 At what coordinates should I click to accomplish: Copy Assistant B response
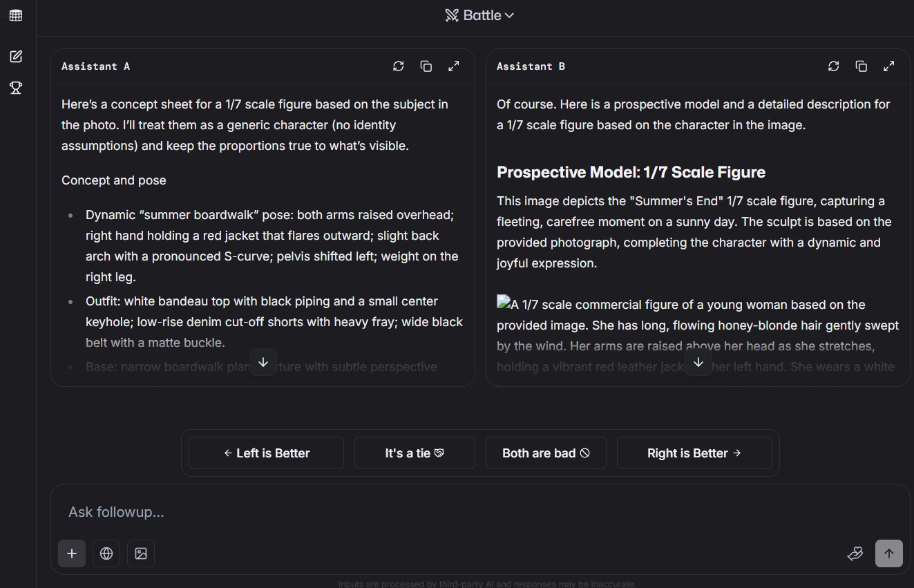861,66
